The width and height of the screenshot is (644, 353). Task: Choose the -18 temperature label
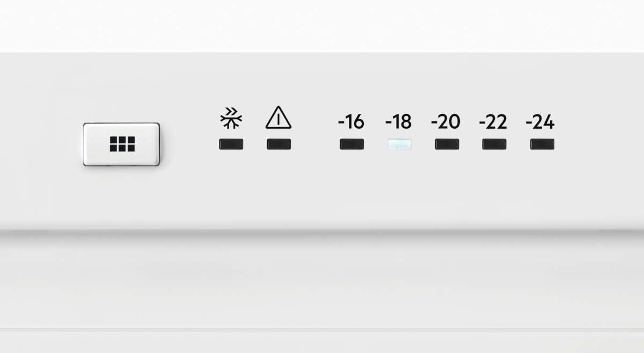pos(399,122)
